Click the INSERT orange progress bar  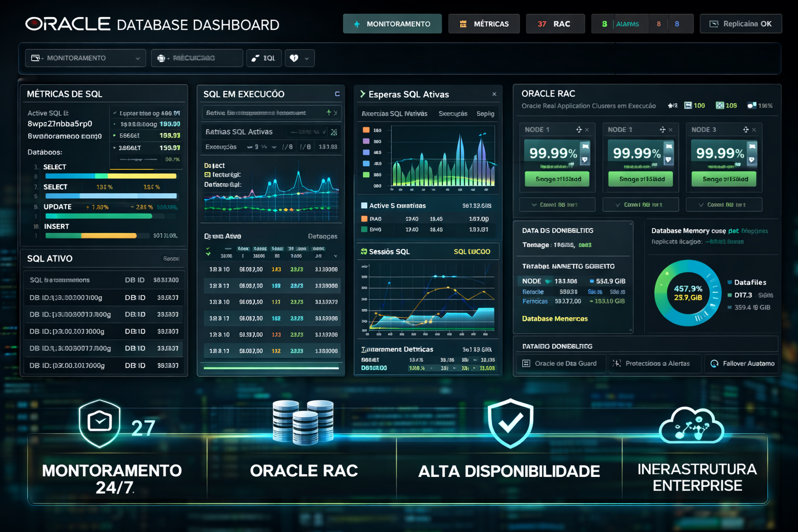click(x=91, y=235)
